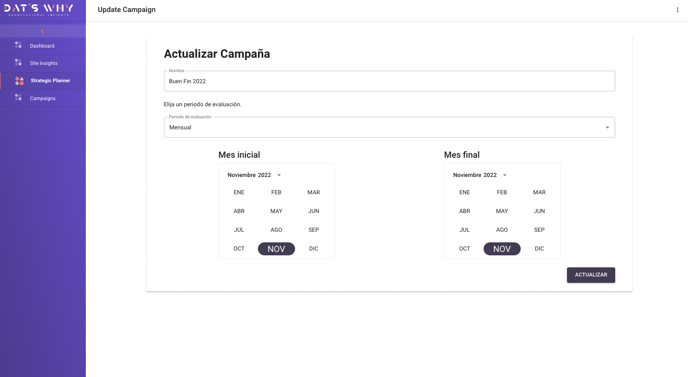Open the Periodo de evaluación dropdown

click(x=389, y=127)
